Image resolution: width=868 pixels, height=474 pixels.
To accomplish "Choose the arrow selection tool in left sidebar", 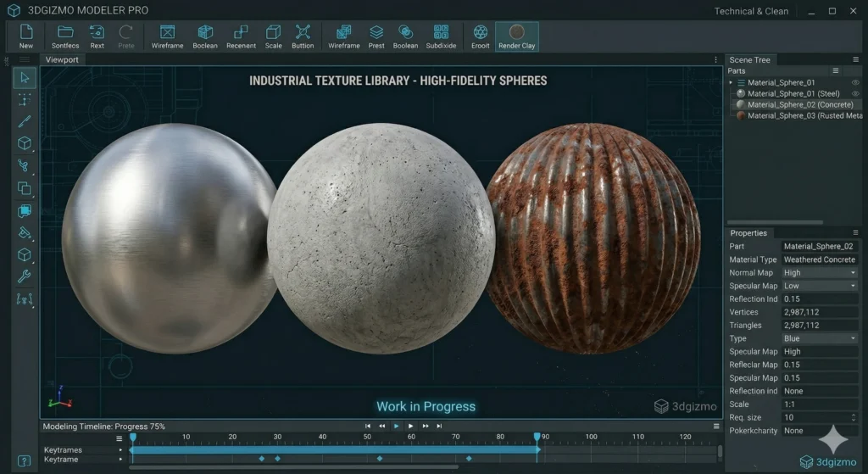I will (25, 78).
